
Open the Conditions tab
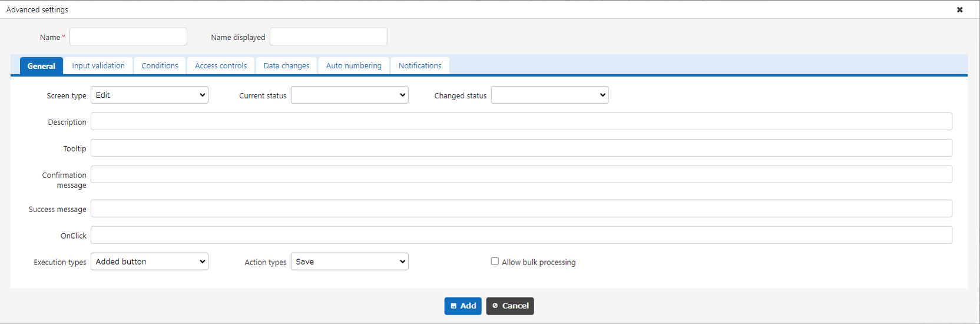point(160,66)
